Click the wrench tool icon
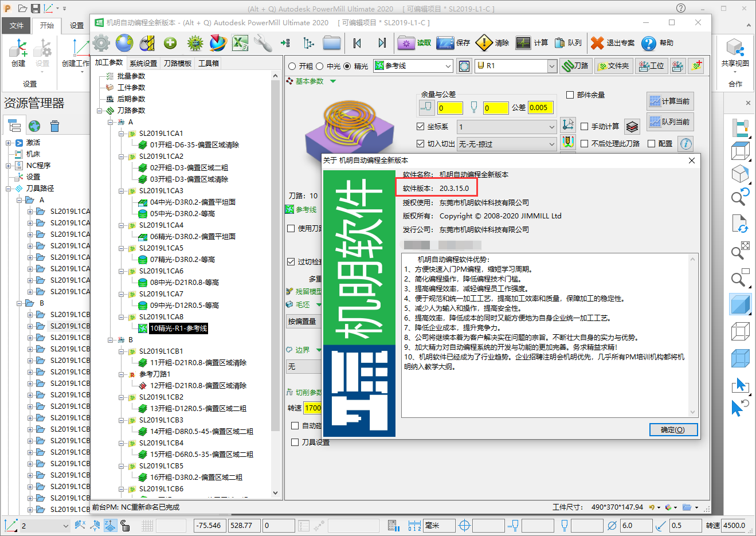The height and width of the screenshot is (536, 756). pos(263,43)
